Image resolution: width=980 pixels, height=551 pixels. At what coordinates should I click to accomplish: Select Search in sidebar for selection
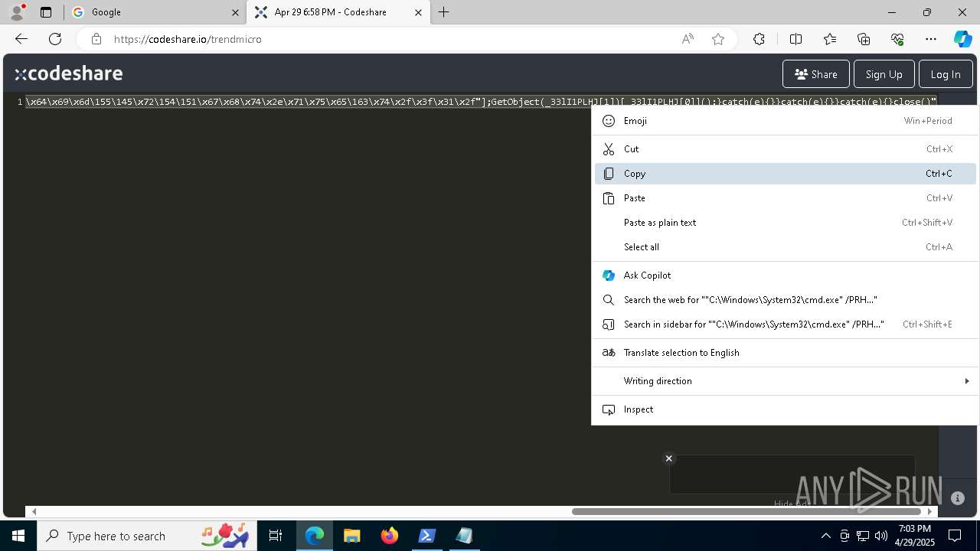786,324
